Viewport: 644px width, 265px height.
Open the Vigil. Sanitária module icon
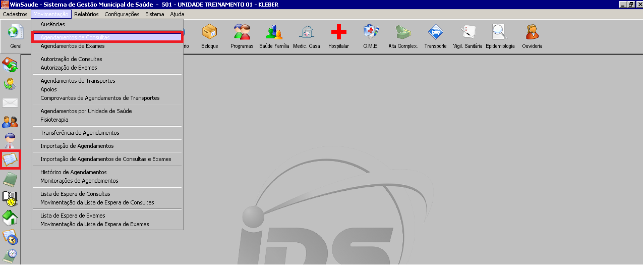coord(467,32)
